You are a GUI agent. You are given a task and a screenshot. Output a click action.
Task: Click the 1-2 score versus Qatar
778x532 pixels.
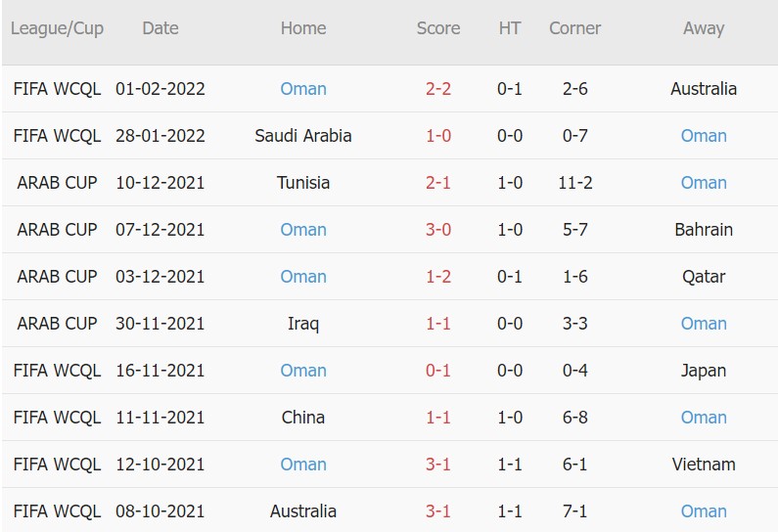point(438,277)
